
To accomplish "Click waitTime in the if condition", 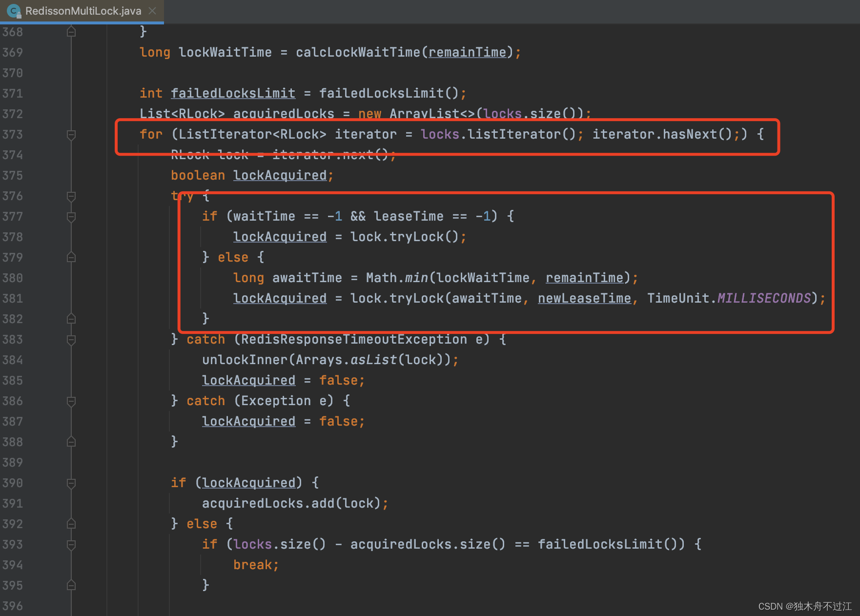I will click(264, 216).
